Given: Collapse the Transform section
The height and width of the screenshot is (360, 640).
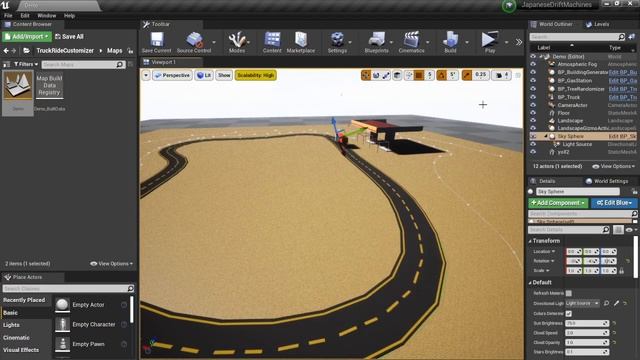Looking at the screenshot, I should (530, 241).
